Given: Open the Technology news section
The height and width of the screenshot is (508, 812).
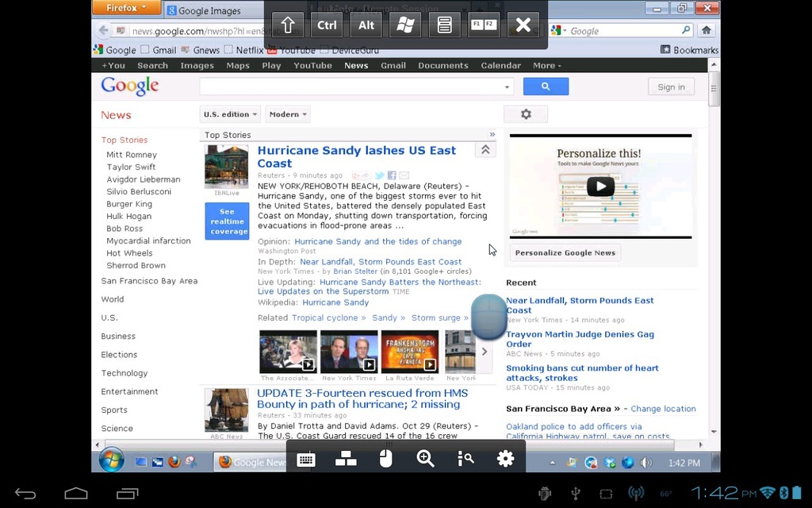Looking at the screenshot, I should pos(124,373).
